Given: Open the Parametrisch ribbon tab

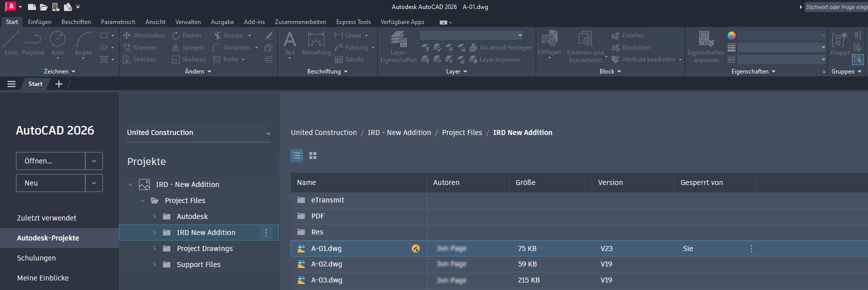Looking at the screenshot, I should [x=118, y=22].
